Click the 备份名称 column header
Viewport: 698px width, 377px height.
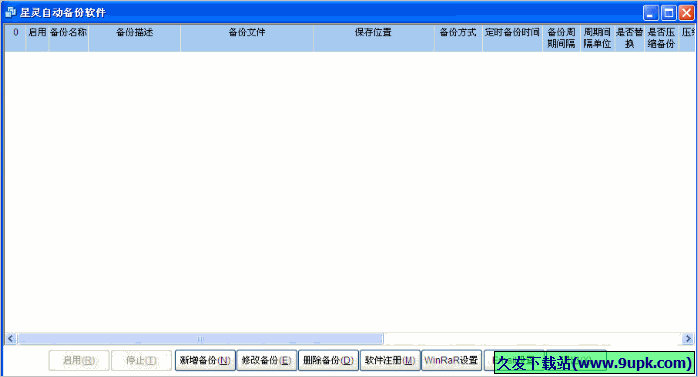69,38
